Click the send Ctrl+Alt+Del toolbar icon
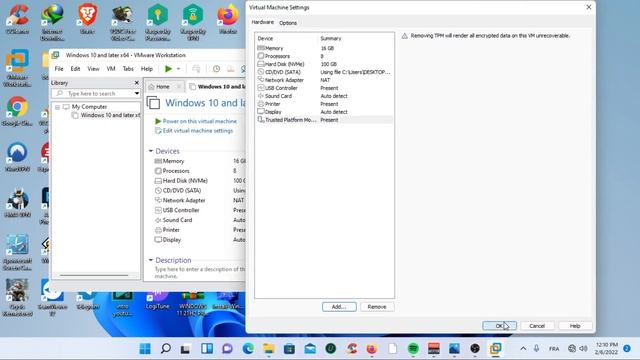The image size is (640, 360). click(196, 69)
